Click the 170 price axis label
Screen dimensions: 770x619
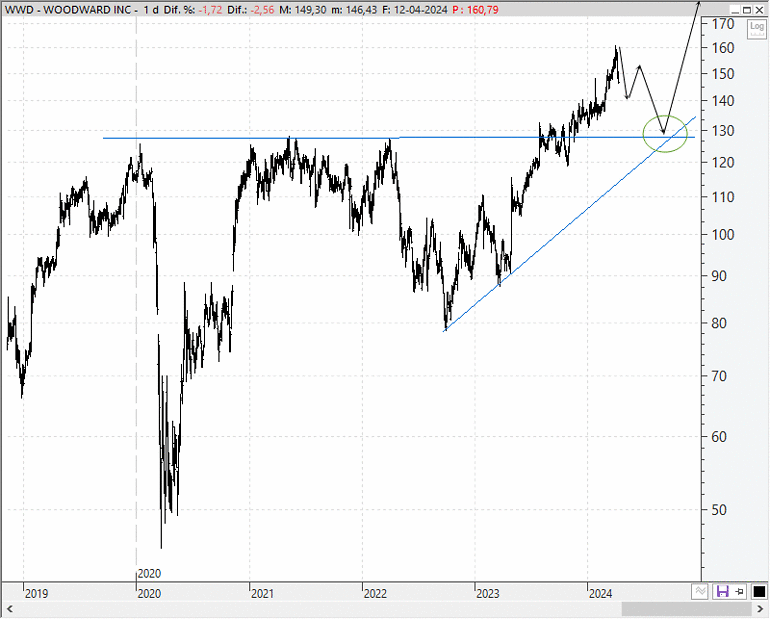[723, 24]
